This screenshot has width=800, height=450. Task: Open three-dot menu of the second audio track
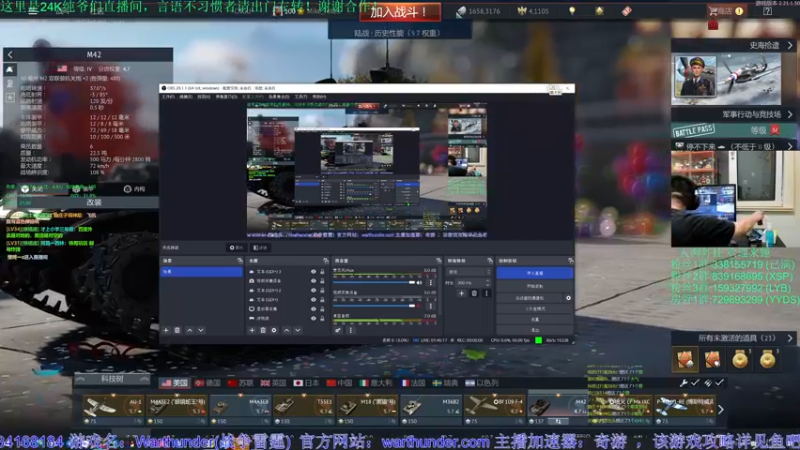click(431, 306)
